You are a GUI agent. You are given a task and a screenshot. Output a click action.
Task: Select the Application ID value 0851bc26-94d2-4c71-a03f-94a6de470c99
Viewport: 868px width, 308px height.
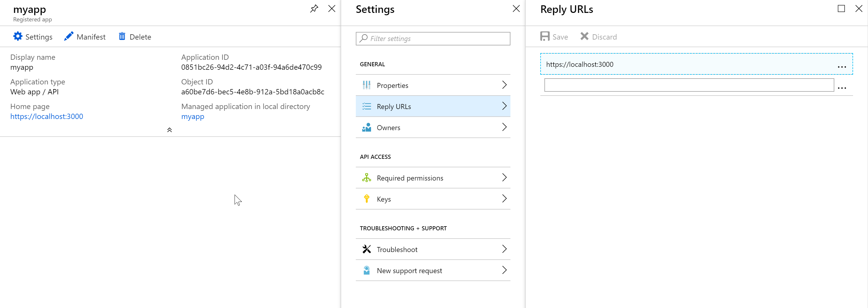pyautogui.click(x=251, y=67)
